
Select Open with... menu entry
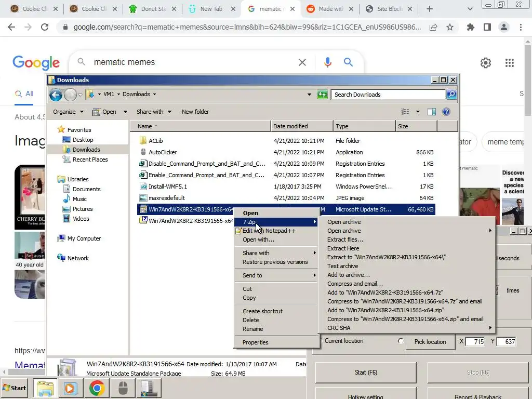coord(258,240)
